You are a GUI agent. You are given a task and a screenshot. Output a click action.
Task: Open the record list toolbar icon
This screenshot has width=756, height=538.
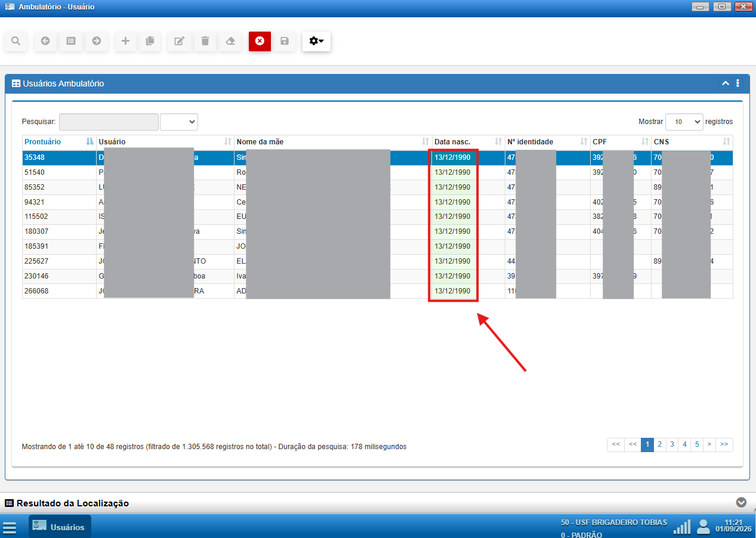point(71,41)
